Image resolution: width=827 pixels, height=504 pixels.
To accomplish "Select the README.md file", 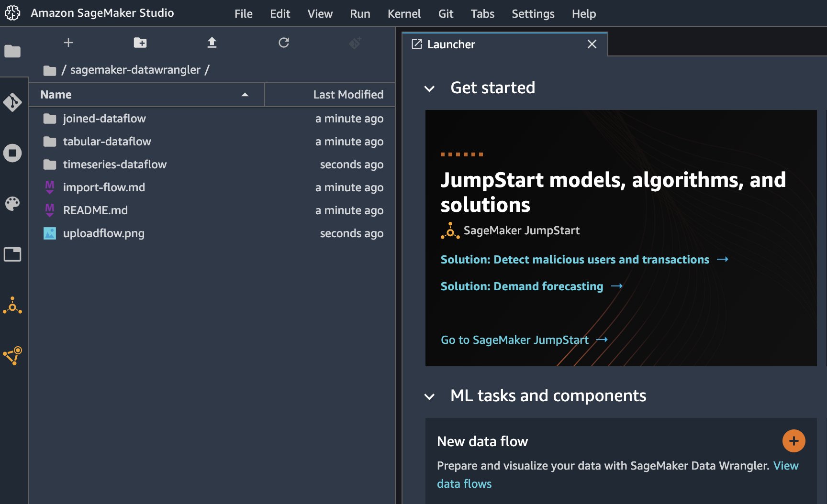I will point(212,210).
